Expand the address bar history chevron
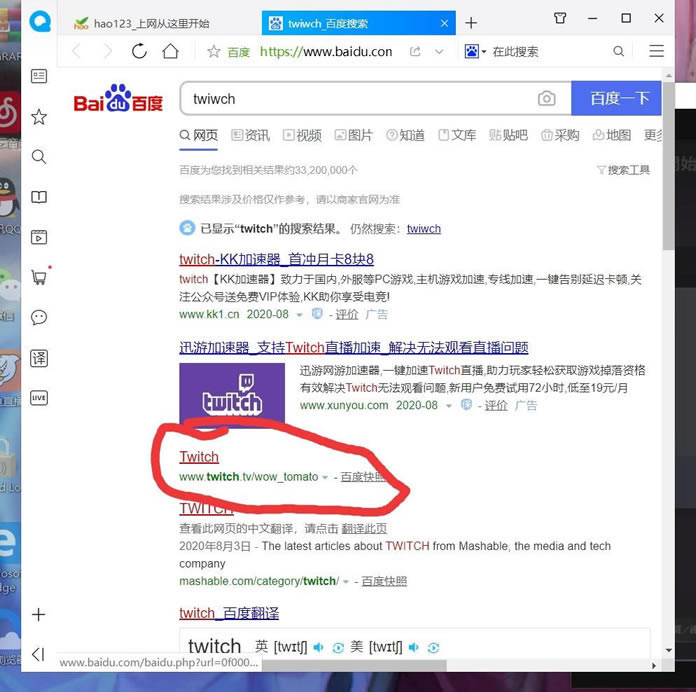The width and height of the screenshot is (696, 692). tap(439, 52)
